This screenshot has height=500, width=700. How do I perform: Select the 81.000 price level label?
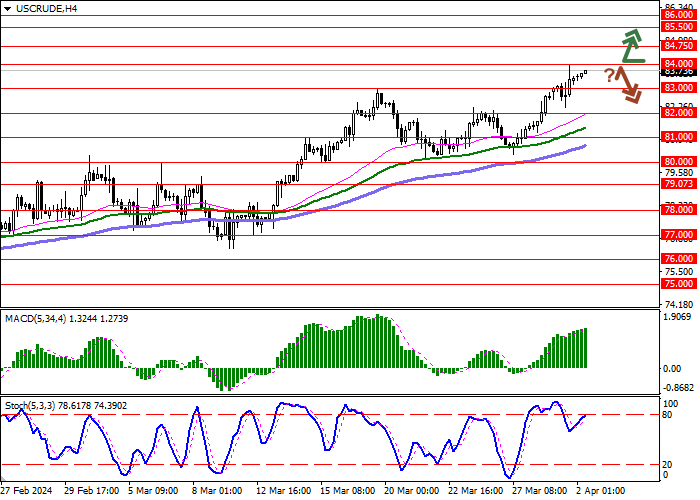pos(679,137)
